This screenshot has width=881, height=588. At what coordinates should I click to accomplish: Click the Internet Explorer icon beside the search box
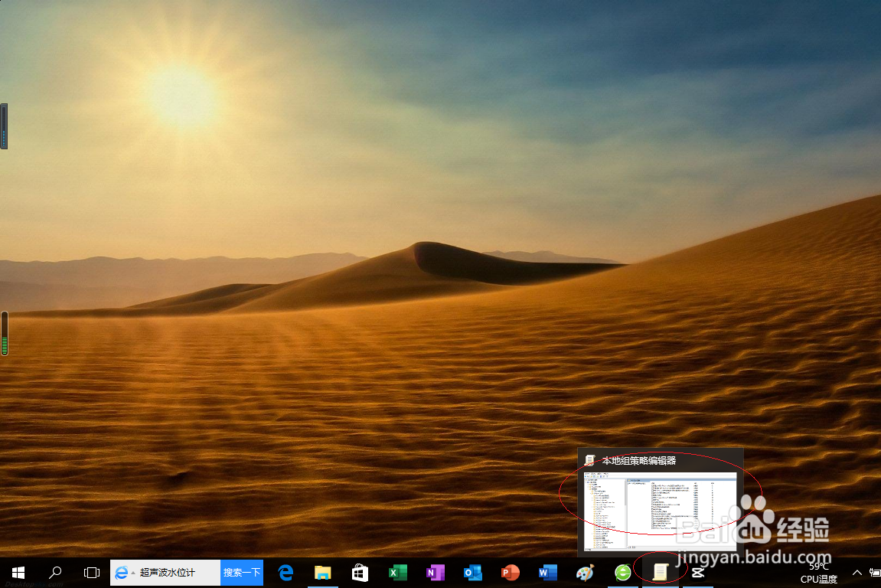[122, 572]
